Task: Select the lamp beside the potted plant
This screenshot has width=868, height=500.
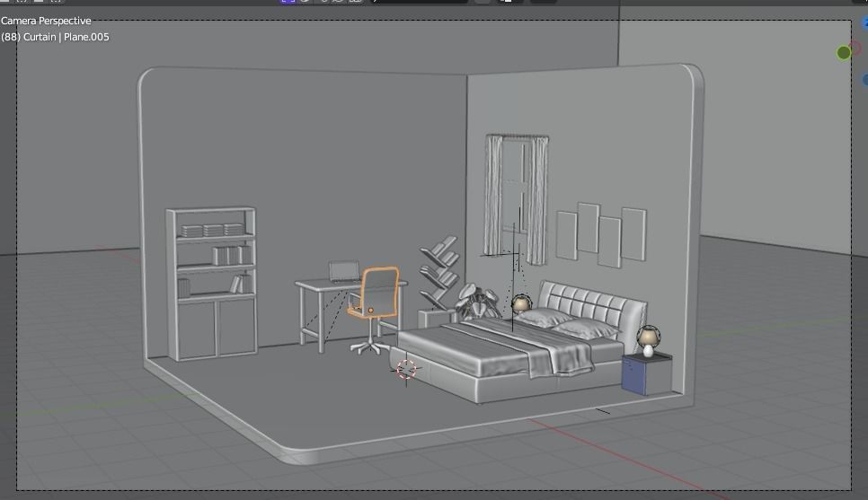Action: pyautogui.click(x=521, y=303)
